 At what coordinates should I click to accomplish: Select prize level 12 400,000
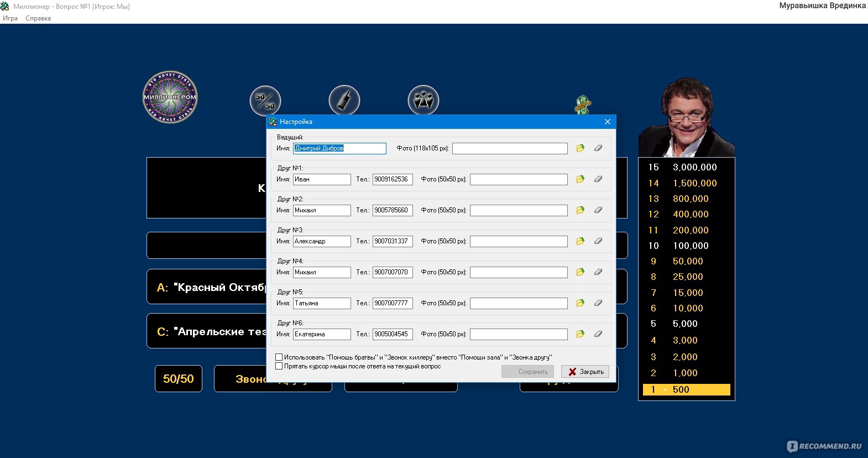click(x=686, y=214)
